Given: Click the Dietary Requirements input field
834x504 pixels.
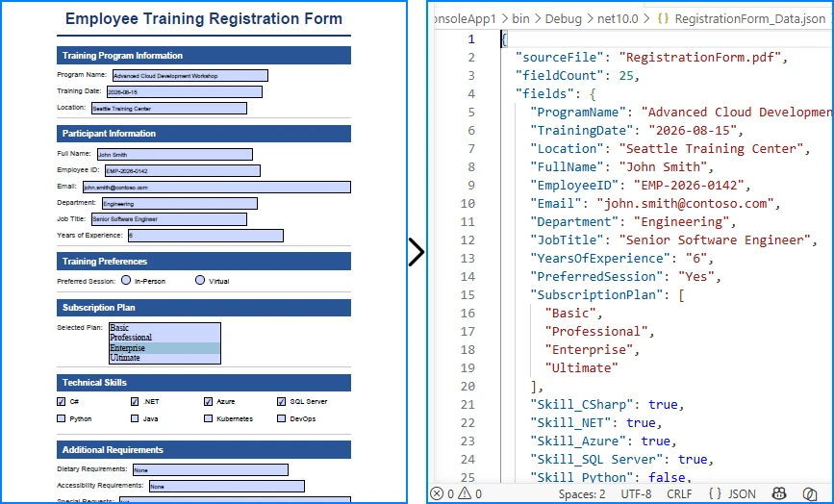Looking at the screenshot, I should (x=211, y=470).
